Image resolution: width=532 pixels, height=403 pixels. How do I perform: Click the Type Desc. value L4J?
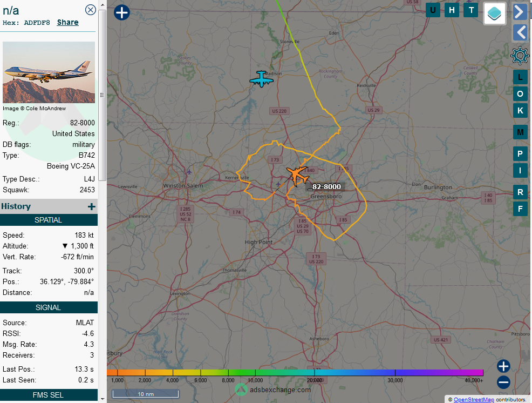point(90,179)
